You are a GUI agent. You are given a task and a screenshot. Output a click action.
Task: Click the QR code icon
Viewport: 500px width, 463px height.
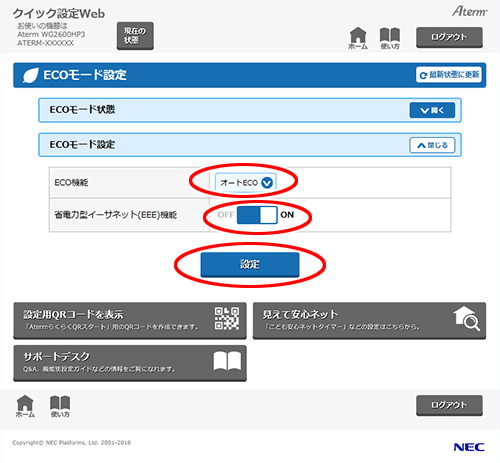[x=227, y=318]
